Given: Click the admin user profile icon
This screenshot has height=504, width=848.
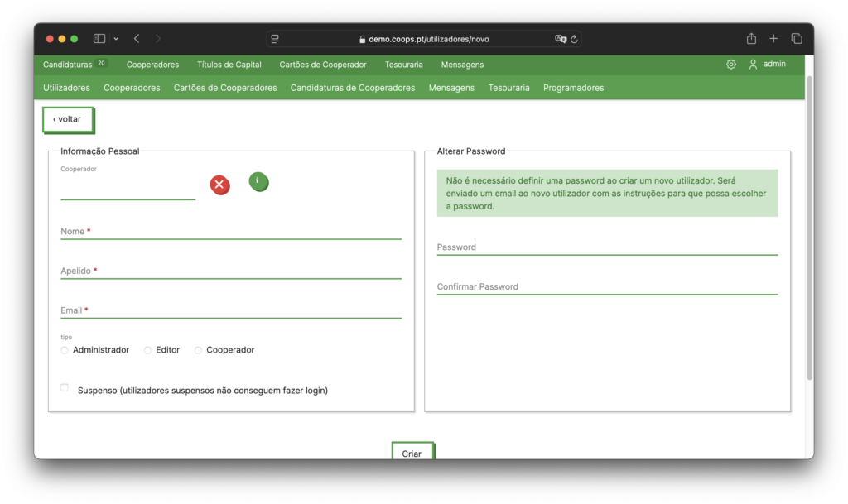Looking at the screenshot, I should click(x=753, y=65).
